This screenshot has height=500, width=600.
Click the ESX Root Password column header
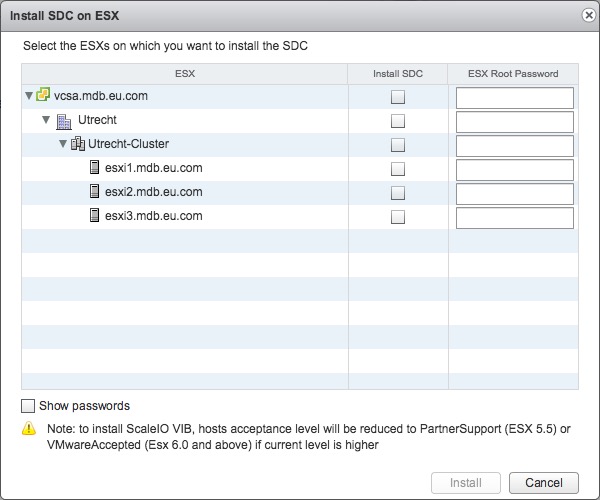[x=513, y=73]
